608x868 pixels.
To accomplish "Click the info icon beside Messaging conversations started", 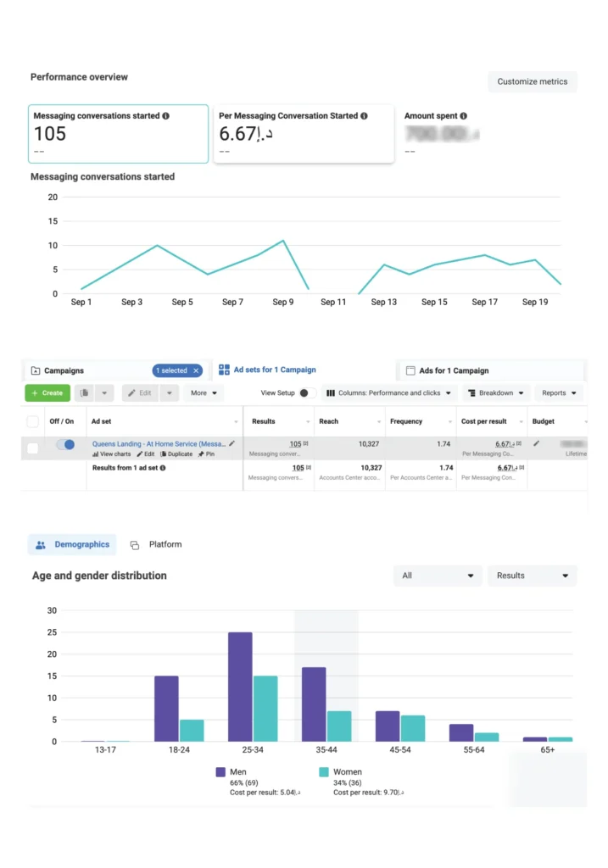I will tap(165, 116).
